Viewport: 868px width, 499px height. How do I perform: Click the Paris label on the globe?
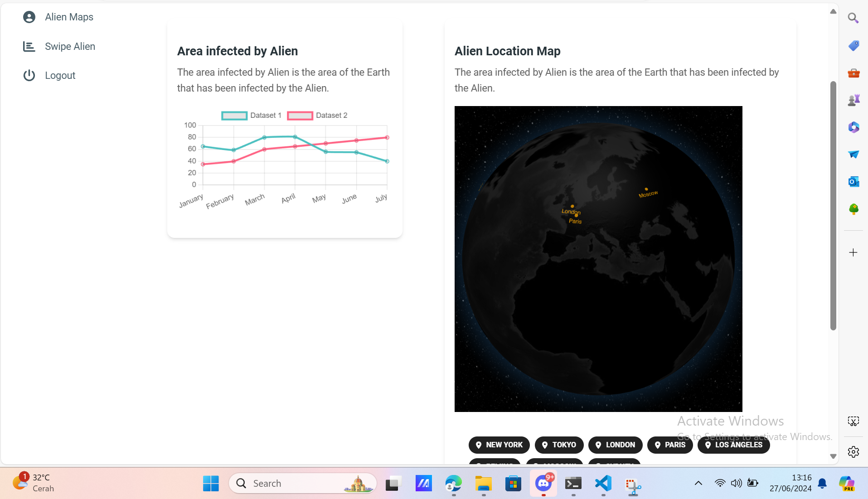[x=575, y=221]
